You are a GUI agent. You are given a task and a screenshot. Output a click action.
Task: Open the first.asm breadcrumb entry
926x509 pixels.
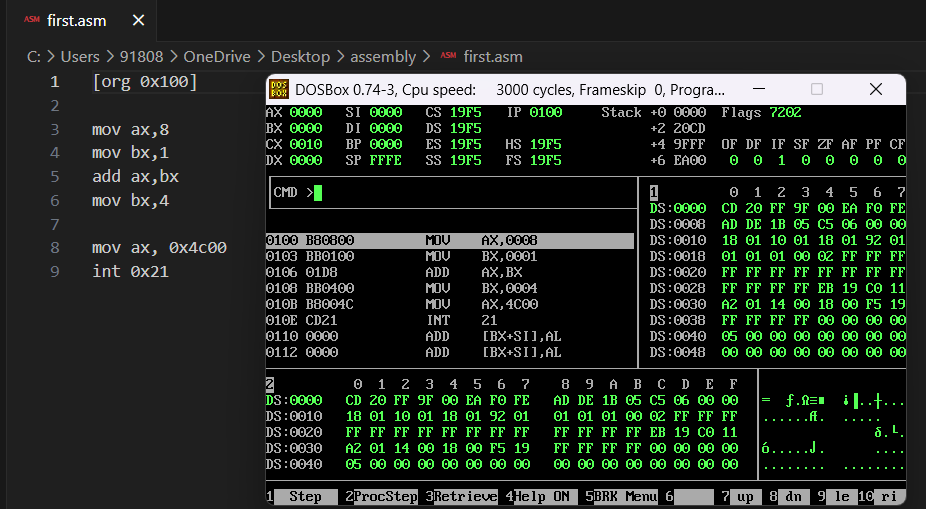[493, 57]
